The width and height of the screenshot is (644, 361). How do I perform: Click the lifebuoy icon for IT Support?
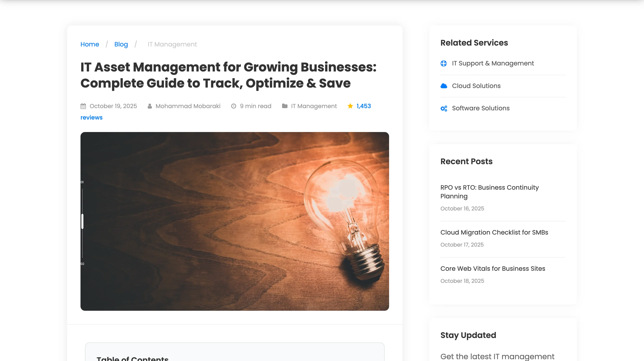click(443, 63)
